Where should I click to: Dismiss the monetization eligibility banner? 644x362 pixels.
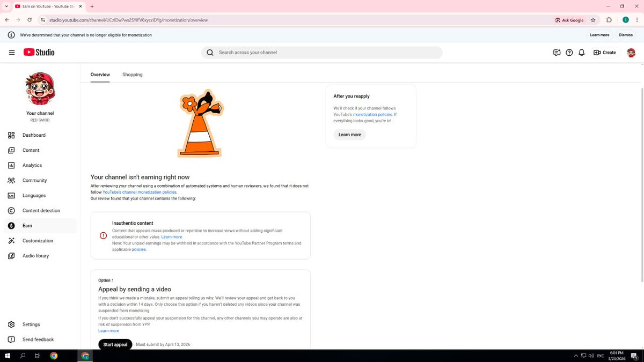point(626,35)
